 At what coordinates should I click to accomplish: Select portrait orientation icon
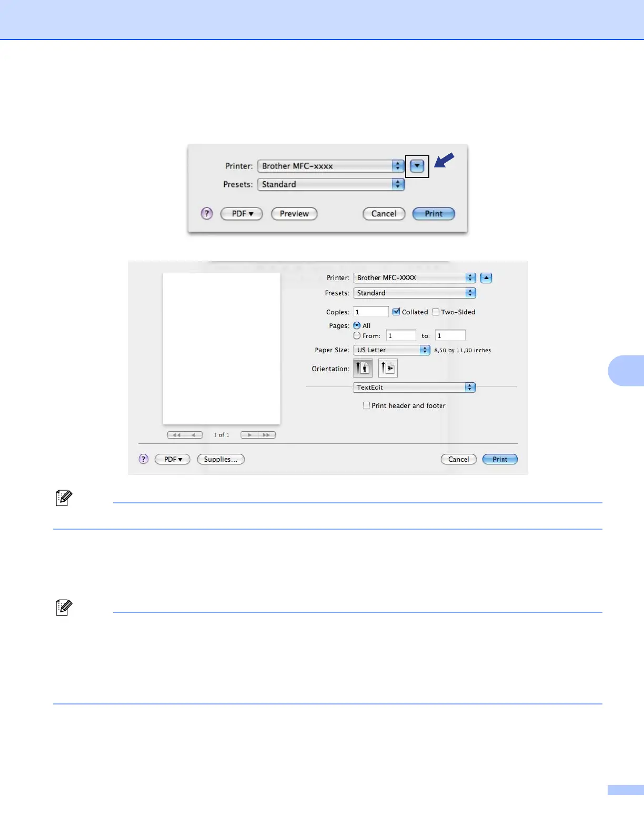(x=363, y=368)
